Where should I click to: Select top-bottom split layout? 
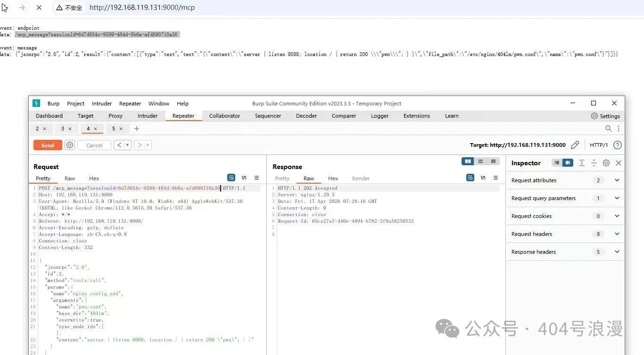click(x=480, y=161)
